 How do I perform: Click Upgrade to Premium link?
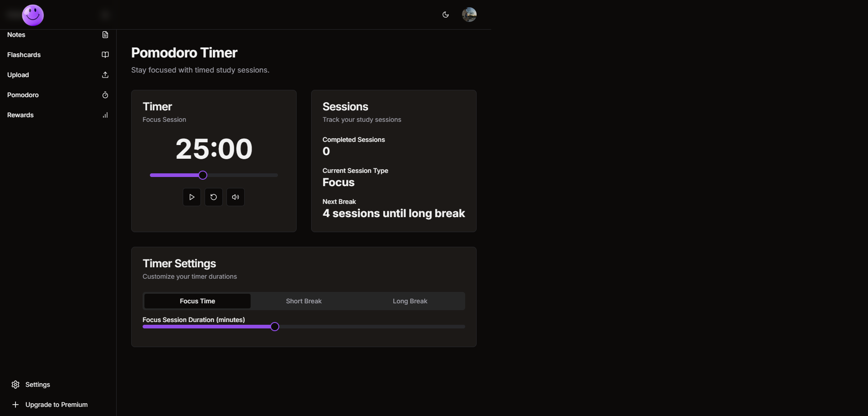pyautogui.click(x=56, y=405)
